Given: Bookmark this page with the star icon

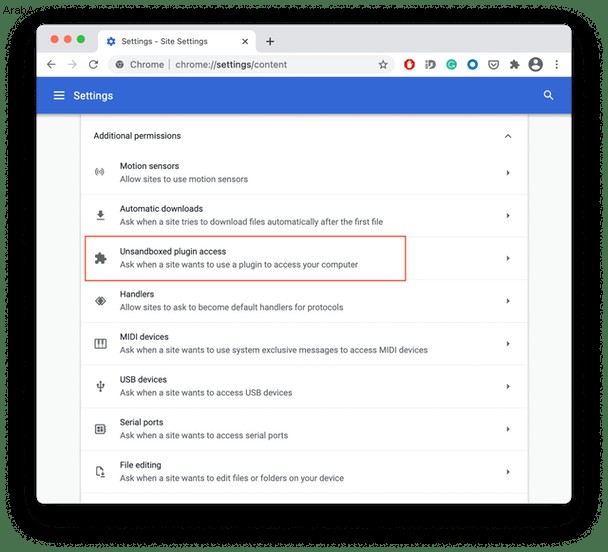Looking at the screenshot, I should 383,65.
